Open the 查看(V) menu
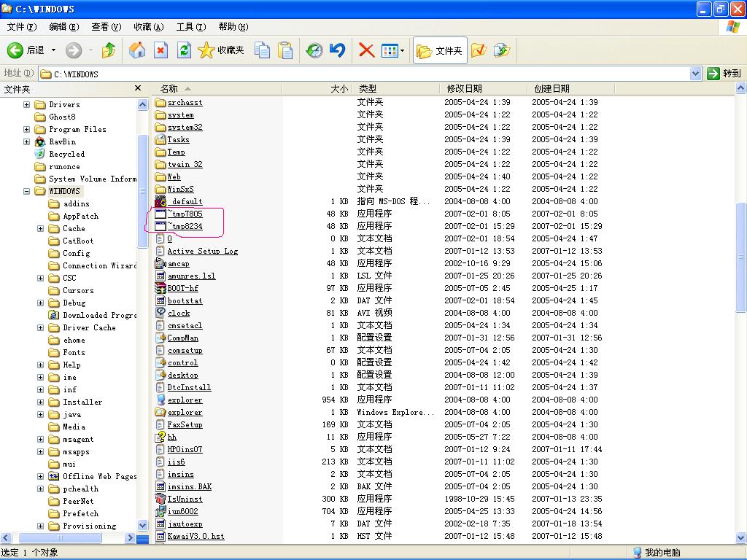 [106, 27]
